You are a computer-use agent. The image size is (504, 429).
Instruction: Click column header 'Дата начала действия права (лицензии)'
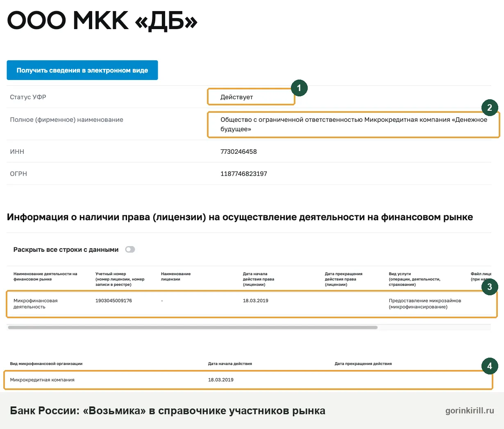click(259, 279)
